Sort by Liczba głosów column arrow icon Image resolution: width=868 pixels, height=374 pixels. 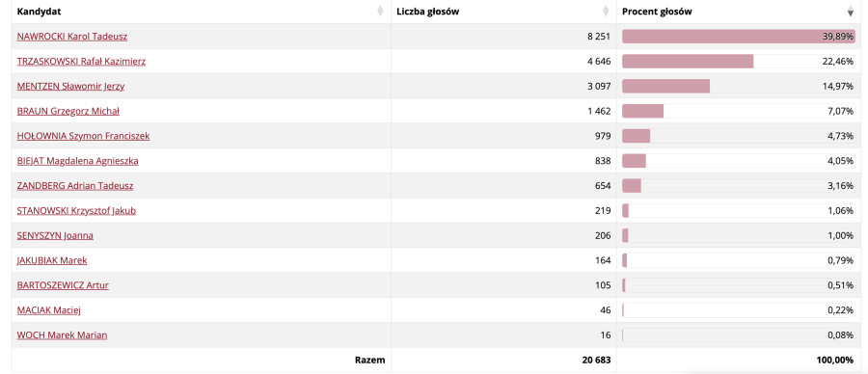[x=606, y=11]
